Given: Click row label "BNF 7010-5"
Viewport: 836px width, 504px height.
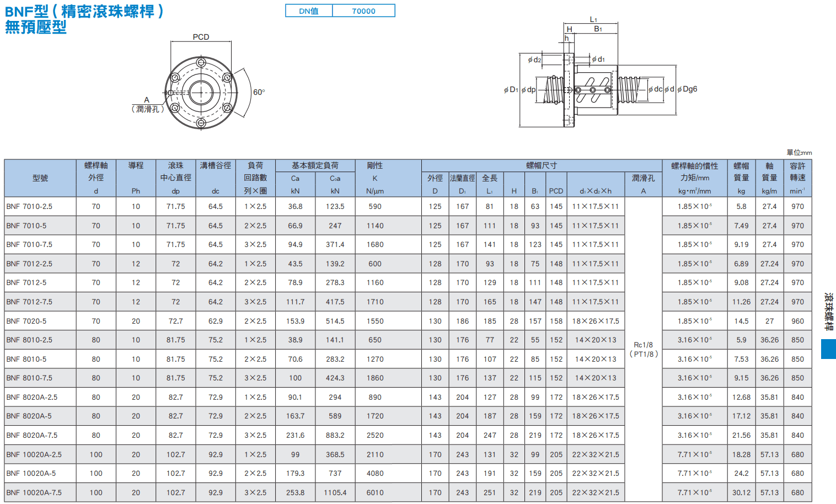Looking at the screenshot, I should click(x=26, y=226).
